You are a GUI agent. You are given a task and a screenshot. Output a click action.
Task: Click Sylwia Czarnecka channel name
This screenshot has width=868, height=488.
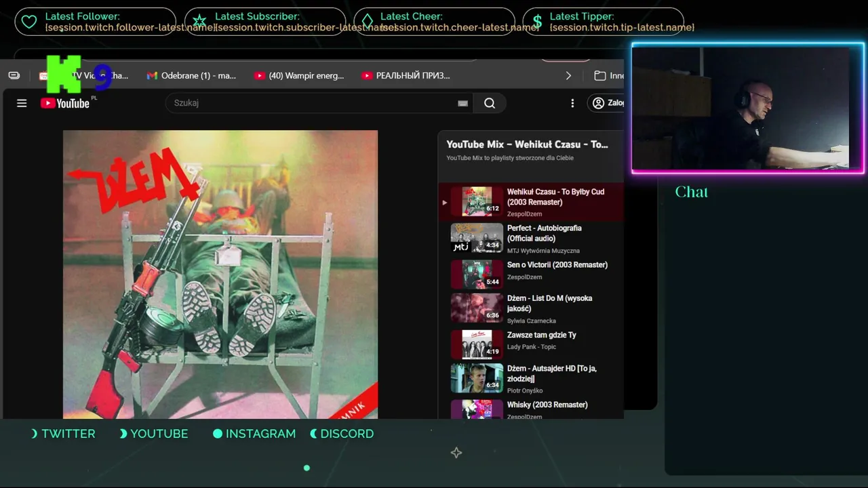(532, 321)
